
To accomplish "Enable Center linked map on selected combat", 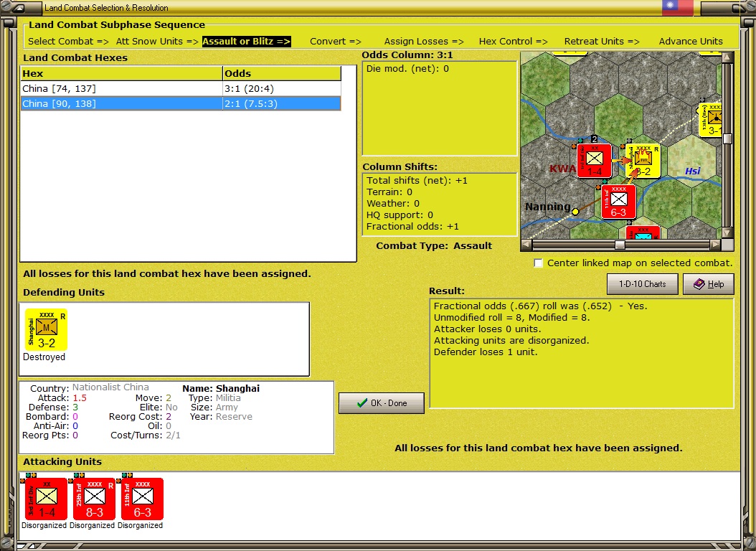I will click(x=539, y=263).
